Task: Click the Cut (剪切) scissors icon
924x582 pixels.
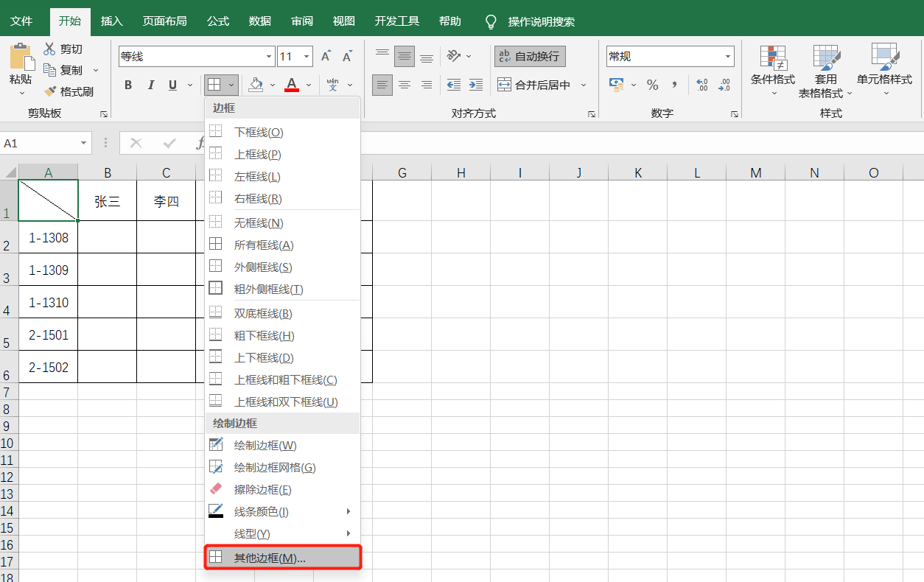Action: click(49, 49)
